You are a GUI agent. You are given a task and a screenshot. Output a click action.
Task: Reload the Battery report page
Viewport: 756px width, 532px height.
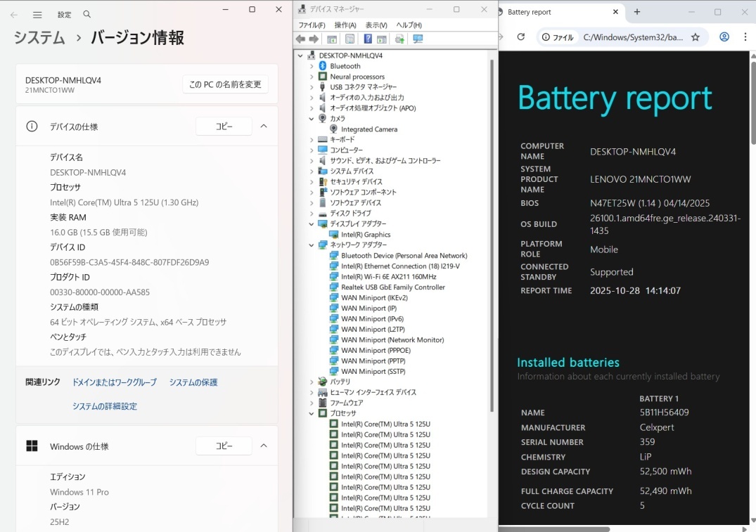coord(521,37)
